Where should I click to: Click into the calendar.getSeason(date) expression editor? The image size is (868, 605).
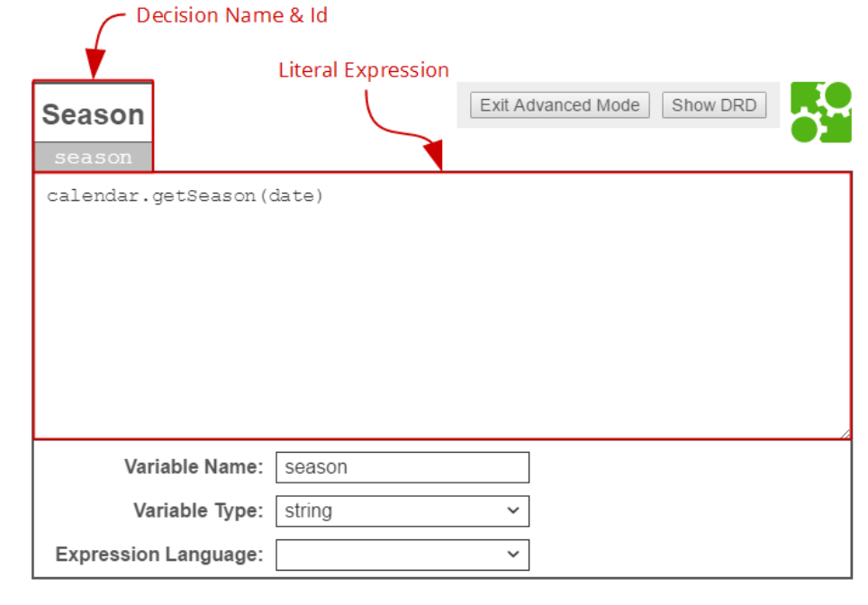[x=442, y=306]
